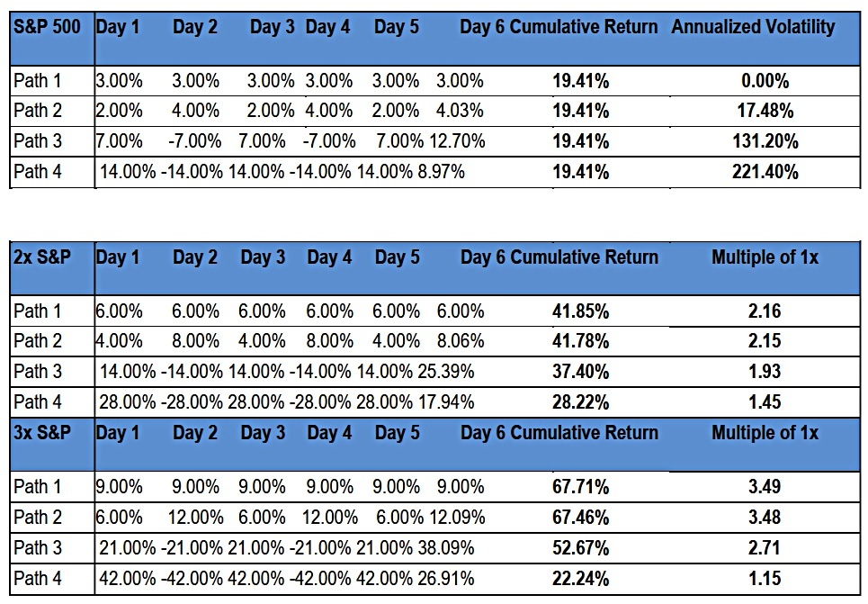Click the 28.22% cumulative return cell
This screenshot has width=868, height=604.
point(580,401)
